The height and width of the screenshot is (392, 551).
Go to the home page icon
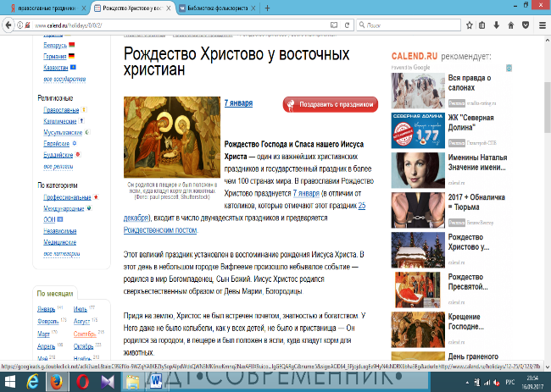point(511,25)
